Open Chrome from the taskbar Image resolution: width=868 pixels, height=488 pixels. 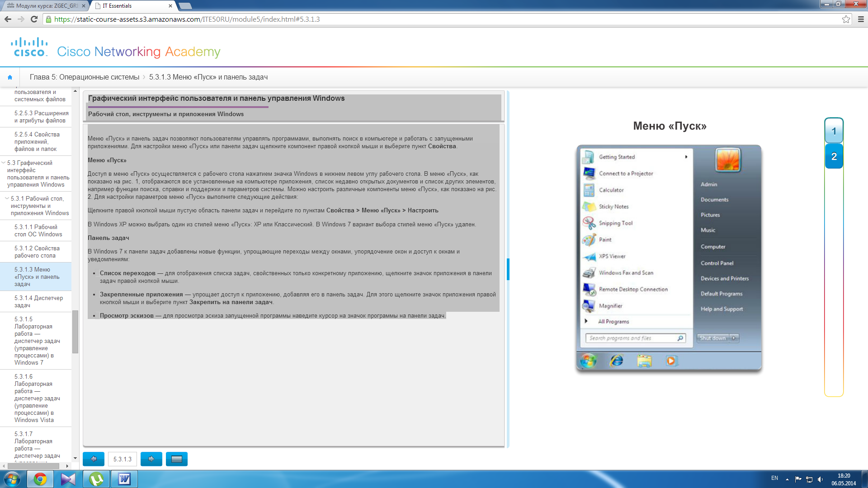pyautogui.click(x=40, y=479)
